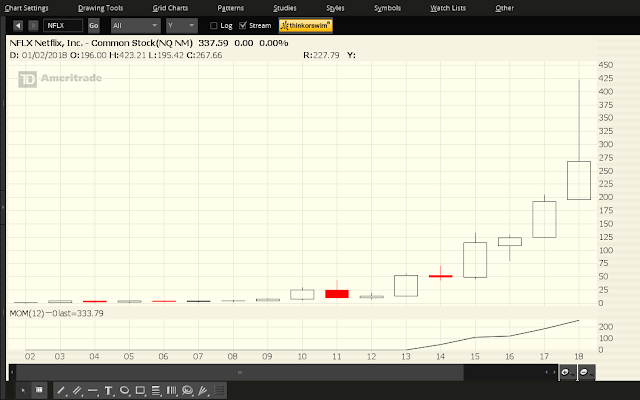Click the C:267.66 close value

click(204, 55)
